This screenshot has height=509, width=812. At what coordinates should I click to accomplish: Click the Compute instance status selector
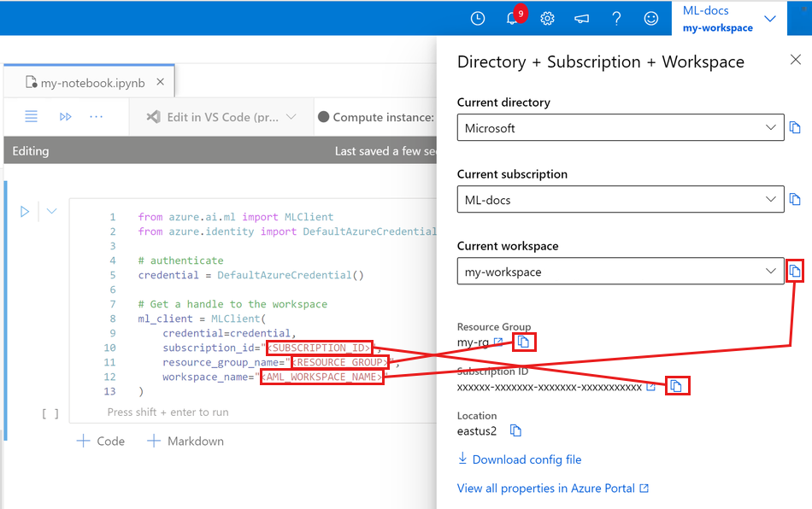pos(376,117)
